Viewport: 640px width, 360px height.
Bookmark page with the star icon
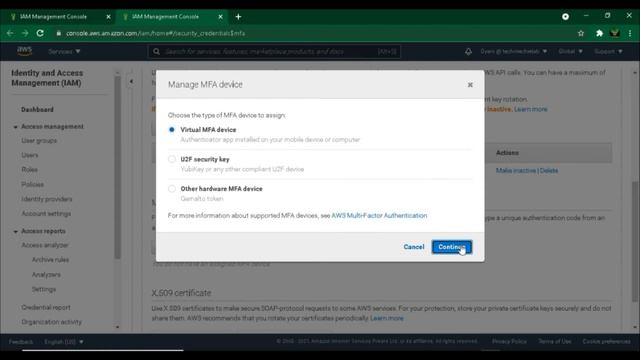click(x=581, y=33)
